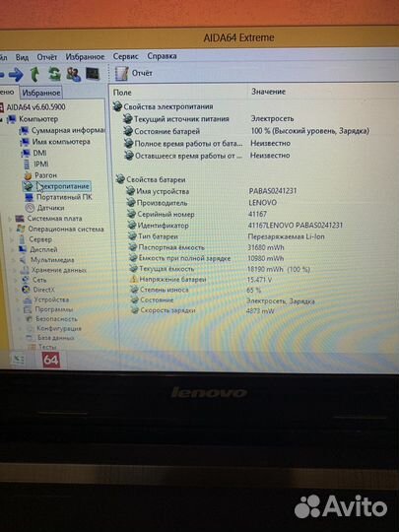Select Датчики tree item

point(44,207)
